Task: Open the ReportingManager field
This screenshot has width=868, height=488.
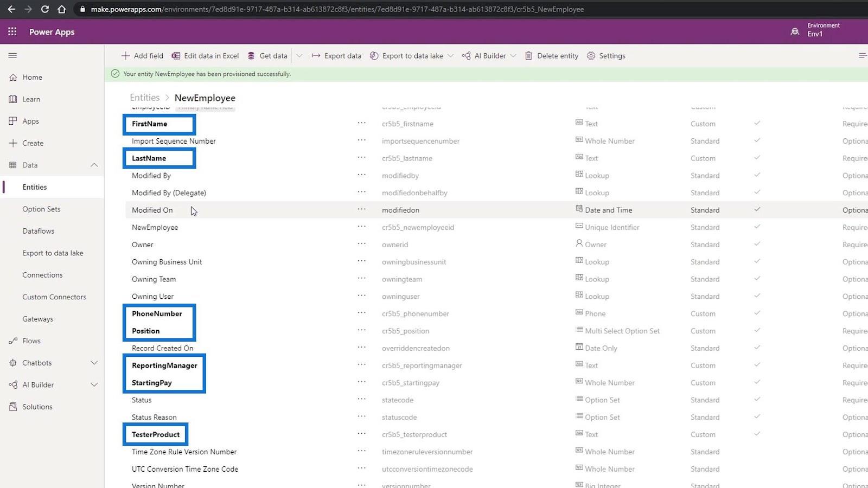Action: (164, 365)
